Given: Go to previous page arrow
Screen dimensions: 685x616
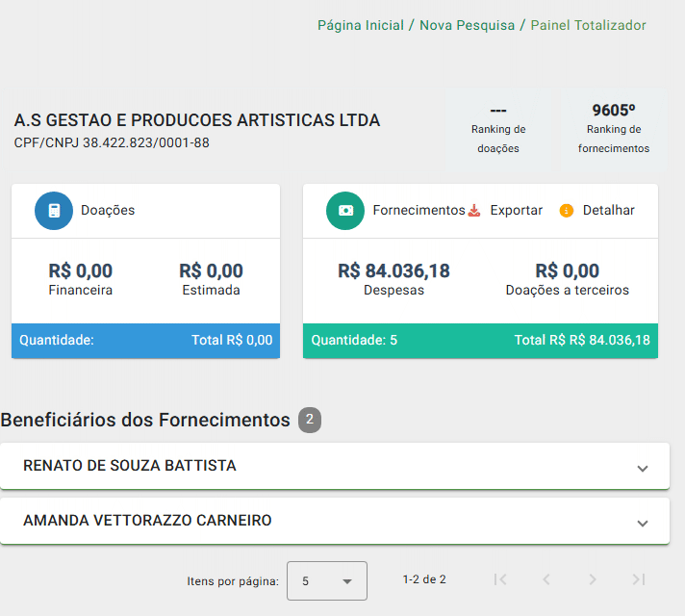Looking at the screenshot, I should tap(546, 579).
